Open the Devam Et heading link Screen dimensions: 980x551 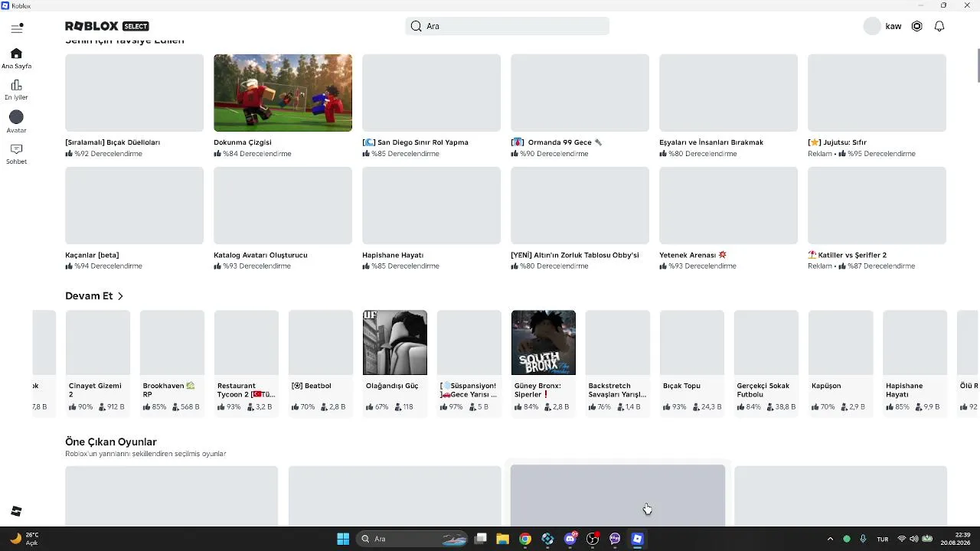[x=89, y=296]
